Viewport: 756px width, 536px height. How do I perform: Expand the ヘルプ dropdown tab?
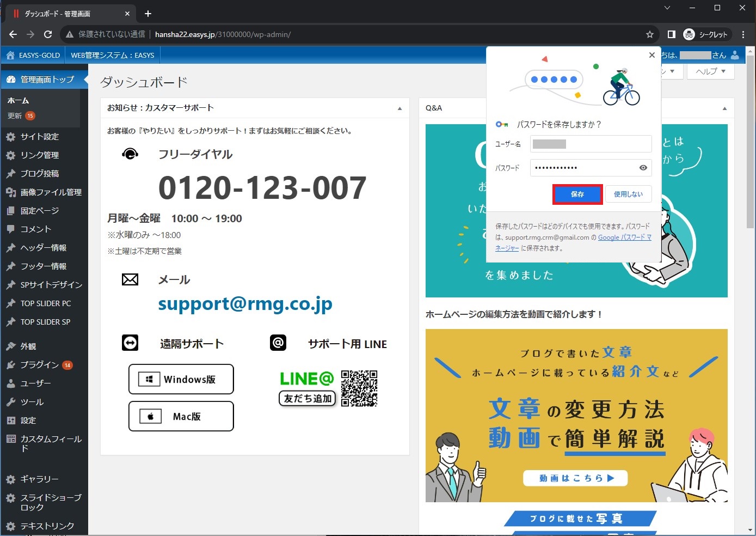pos(710,71)
